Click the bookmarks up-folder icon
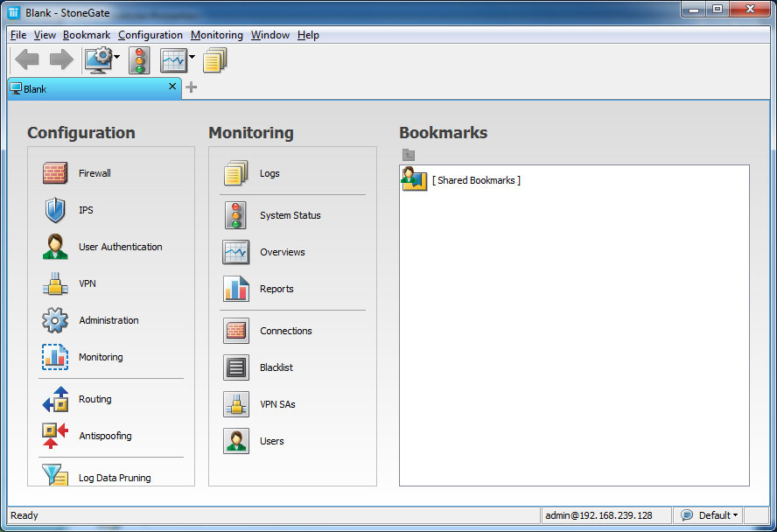Screen dimensions: 777x532 coord(409,155)
